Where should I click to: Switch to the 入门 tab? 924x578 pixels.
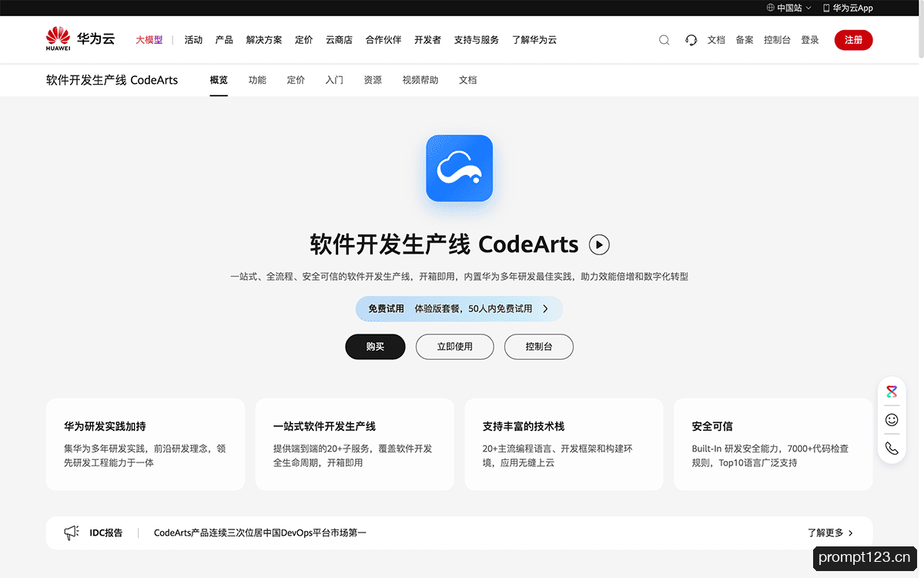pyautogui.click(x=334, y=80)
